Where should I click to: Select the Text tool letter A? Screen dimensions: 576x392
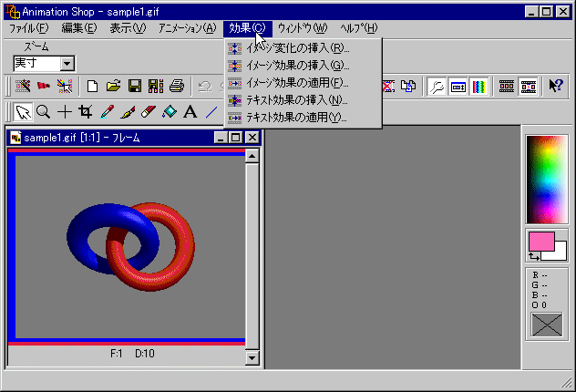click(190, 112)
